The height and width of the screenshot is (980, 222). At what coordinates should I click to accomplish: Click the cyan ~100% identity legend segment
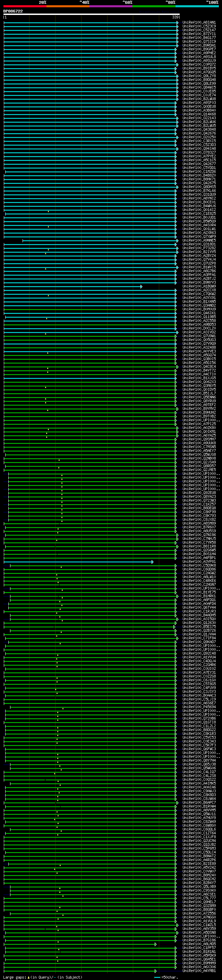197,6
